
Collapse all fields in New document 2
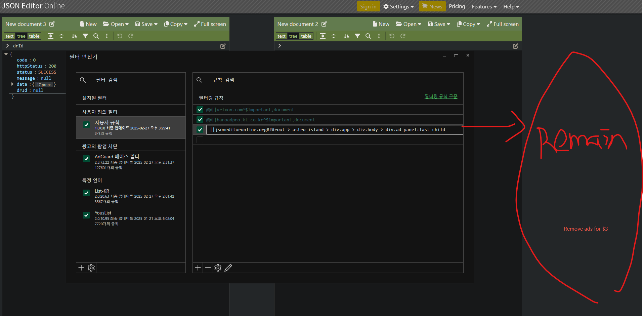[334, 36]
